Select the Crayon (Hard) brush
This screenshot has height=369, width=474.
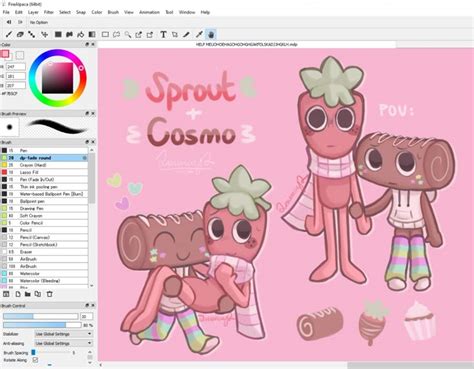click(x=45, y=165)
